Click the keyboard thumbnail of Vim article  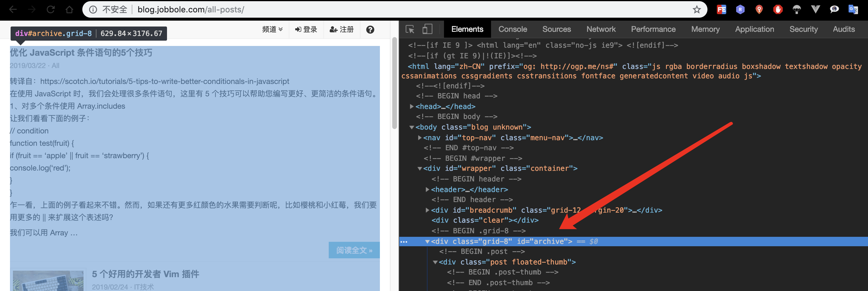tap(48, 280)
